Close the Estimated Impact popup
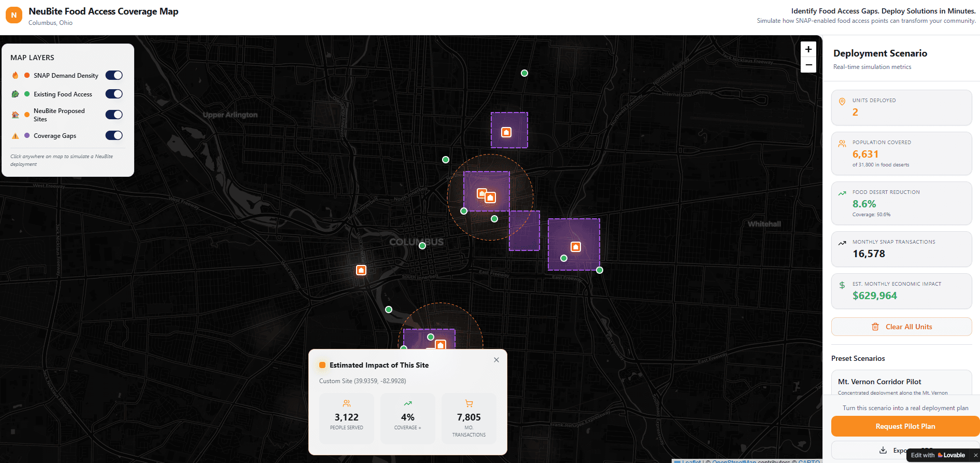The image size is (980, 463). 496,360
